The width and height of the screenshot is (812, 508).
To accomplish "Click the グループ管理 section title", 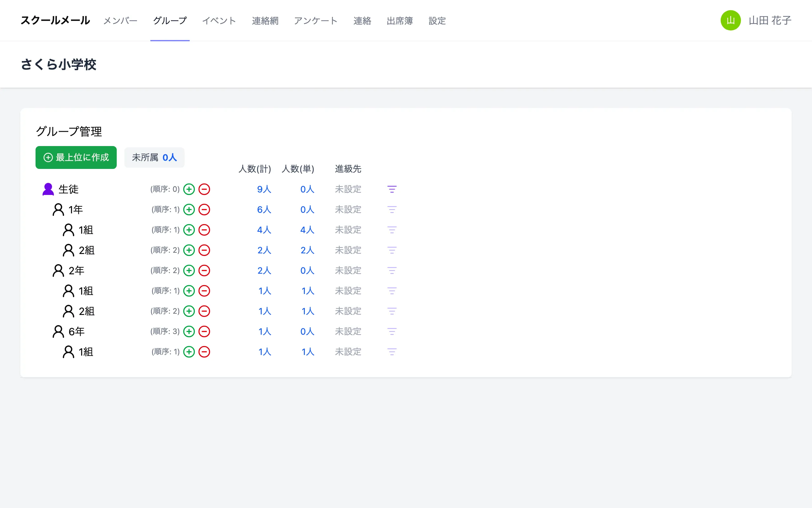I will tap(69, 131).
